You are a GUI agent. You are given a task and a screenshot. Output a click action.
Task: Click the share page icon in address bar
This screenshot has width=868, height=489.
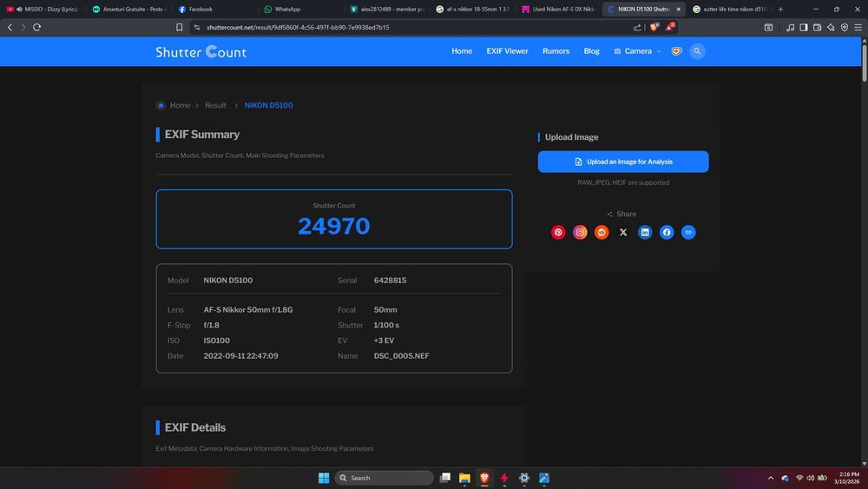coord(637,27)
